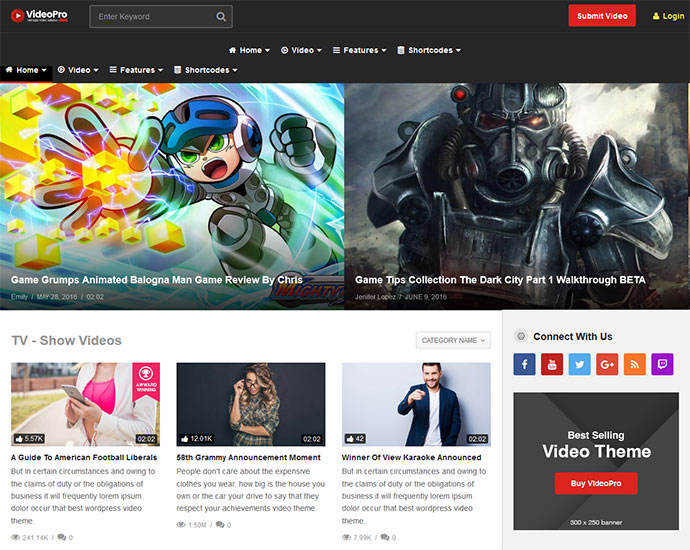Open the centered Video menu
The width and height of the screenshot is (690, 550).
[x=301, y=50]
